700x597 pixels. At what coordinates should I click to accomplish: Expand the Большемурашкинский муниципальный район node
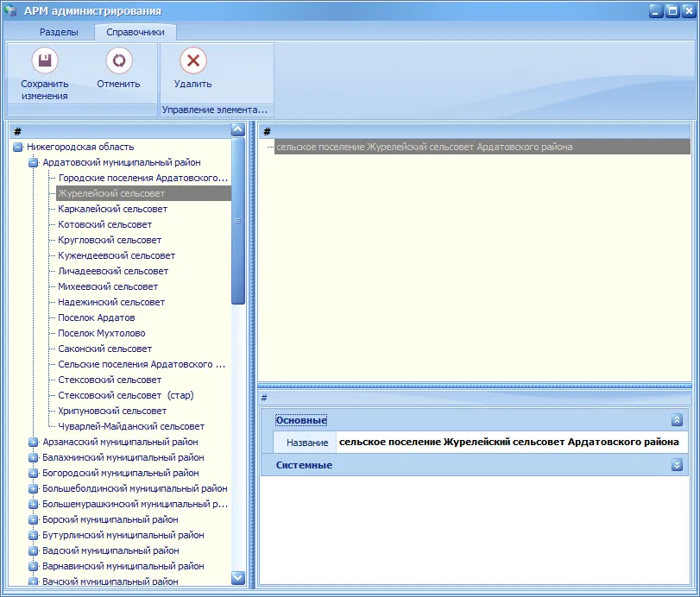click(33, 504)
